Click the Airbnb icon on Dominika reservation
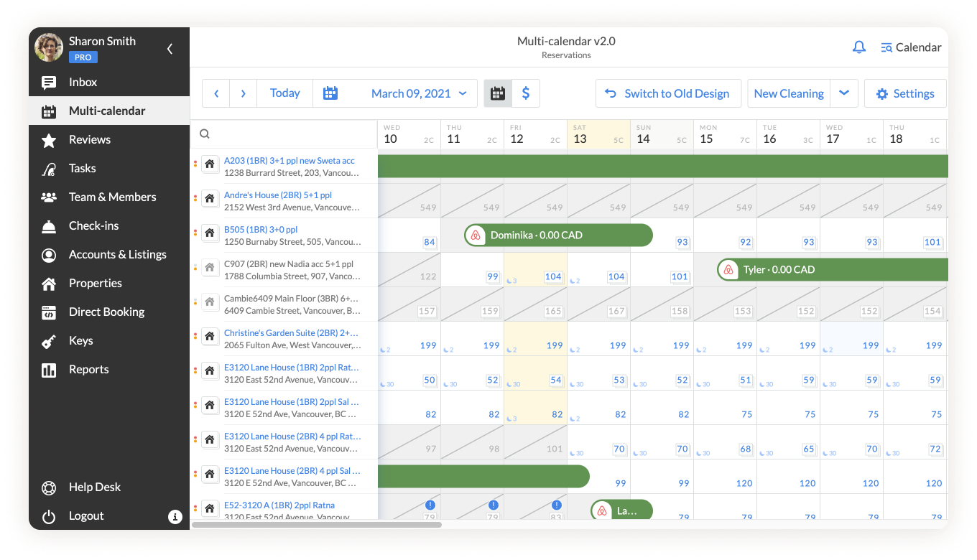977x560 pixels. point(475,235)
